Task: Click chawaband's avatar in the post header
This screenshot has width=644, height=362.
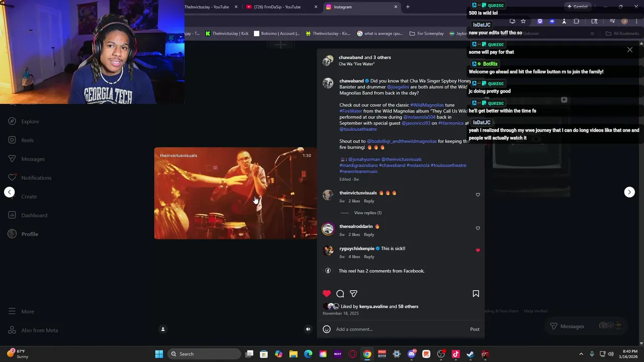Action: point(328,60)
